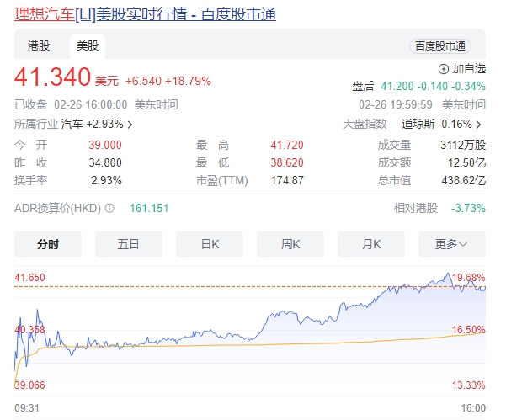Click the arrow after 道琼斯 -0.16%

(482, 125)
